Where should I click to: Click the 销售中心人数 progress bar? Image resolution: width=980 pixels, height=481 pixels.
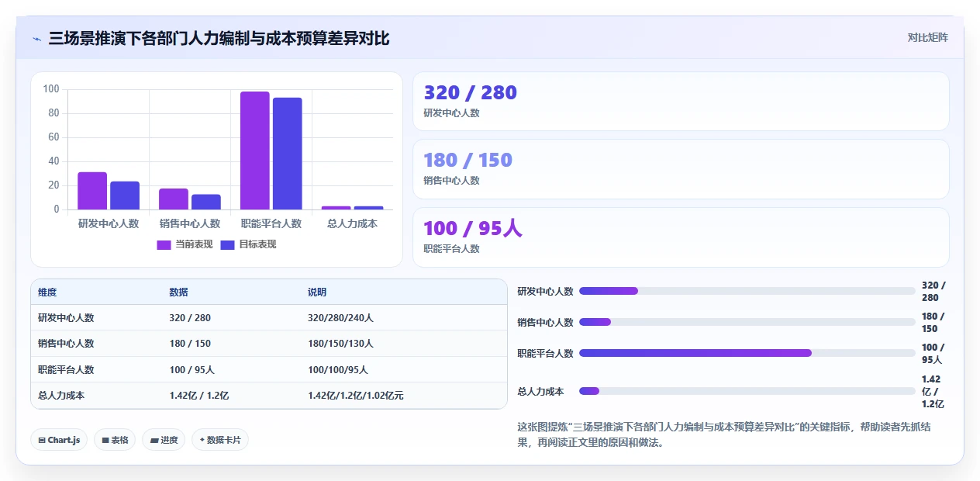click(747, 322)
